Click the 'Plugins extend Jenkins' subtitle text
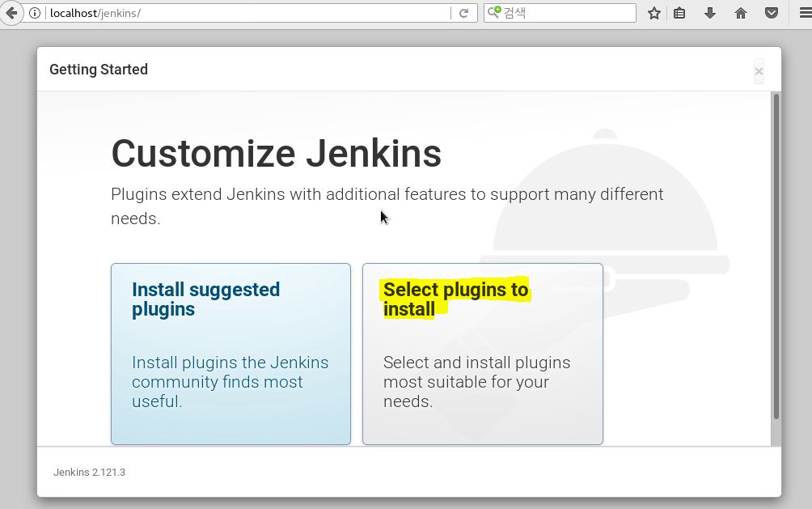 coord(387,206)
